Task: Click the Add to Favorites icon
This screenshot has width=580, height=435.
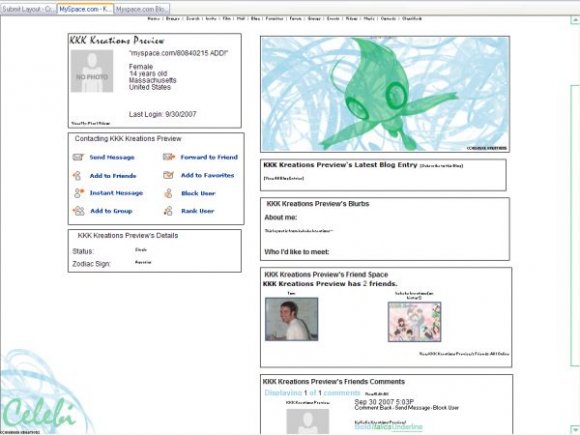Action: coord(168,175)
